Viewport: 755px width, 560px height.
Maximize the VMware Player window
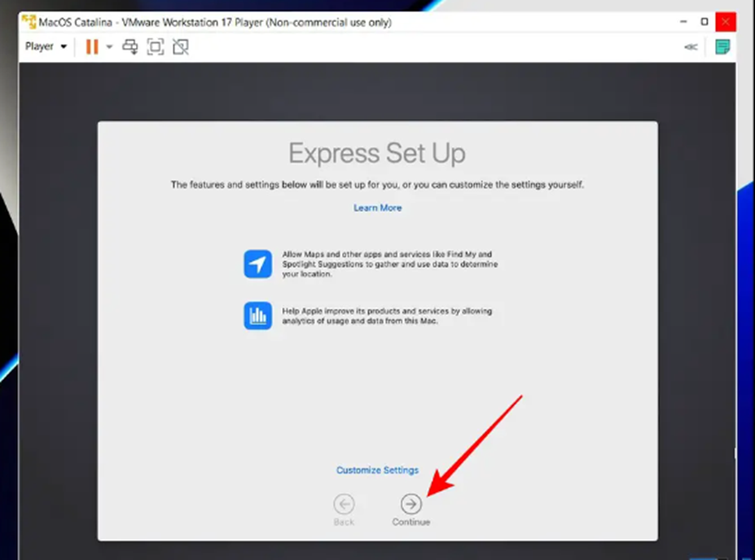[x=705, y=22]
